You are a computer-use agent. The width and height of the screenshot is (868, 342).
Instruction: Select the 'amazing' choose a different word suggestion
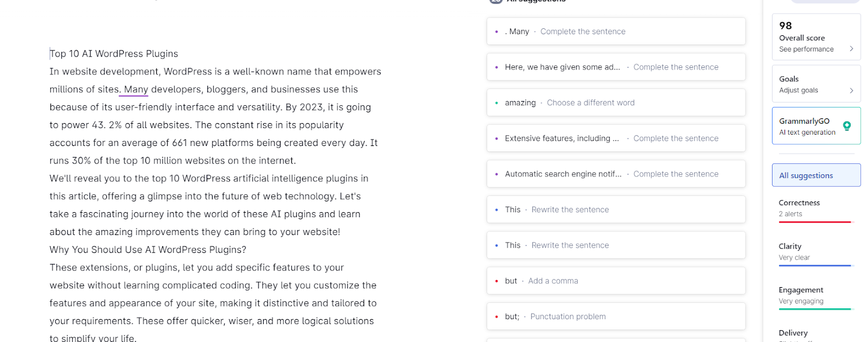(x=616, y=103)
